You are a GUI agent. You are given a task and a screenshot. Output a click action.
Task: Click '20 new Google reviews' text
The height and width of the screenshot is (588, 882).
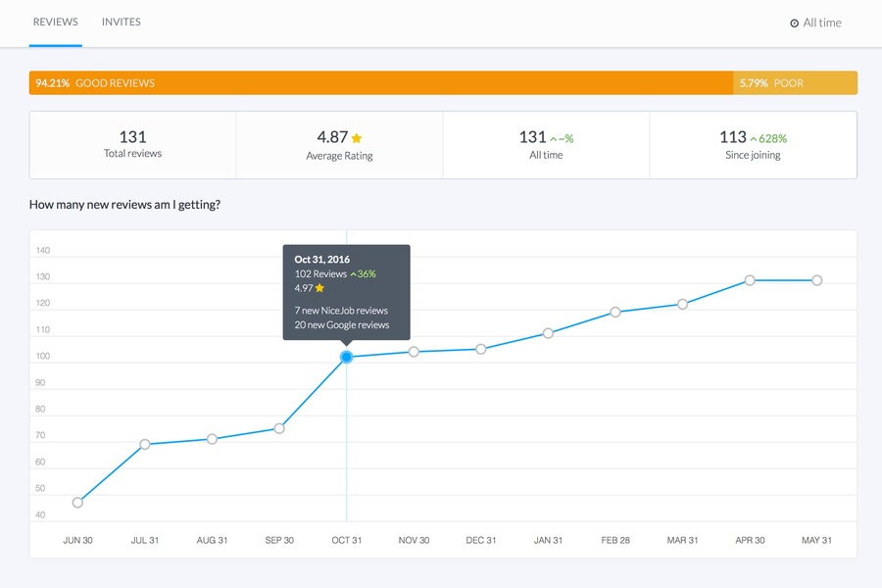[341, 324]
